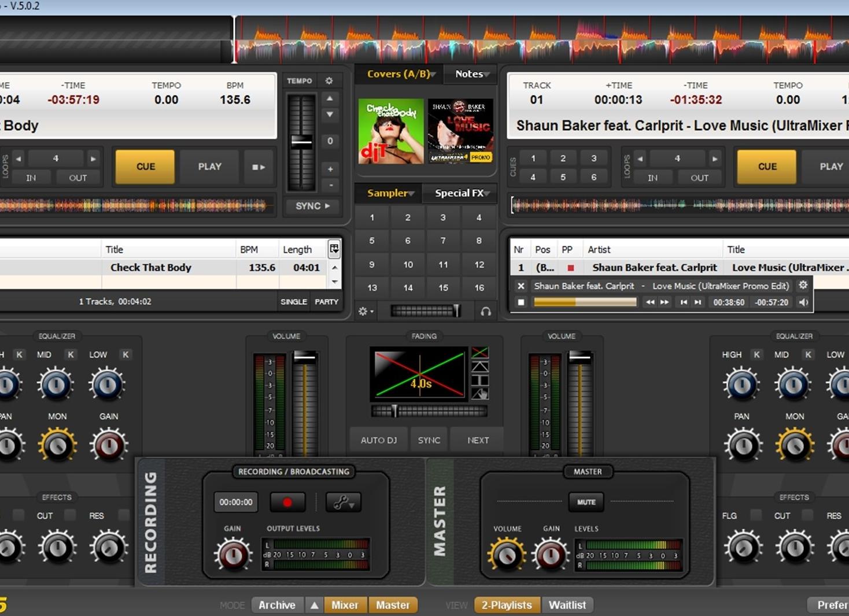Screen dimensions: 849x616
Task: Click left deck stop/play icon button
Action: pyautogui.click(x=259, y=167)
